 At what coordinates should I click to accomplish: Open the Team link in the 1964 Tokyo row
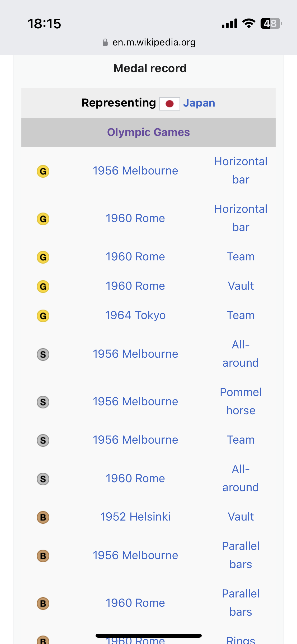(x=241, y=315)
